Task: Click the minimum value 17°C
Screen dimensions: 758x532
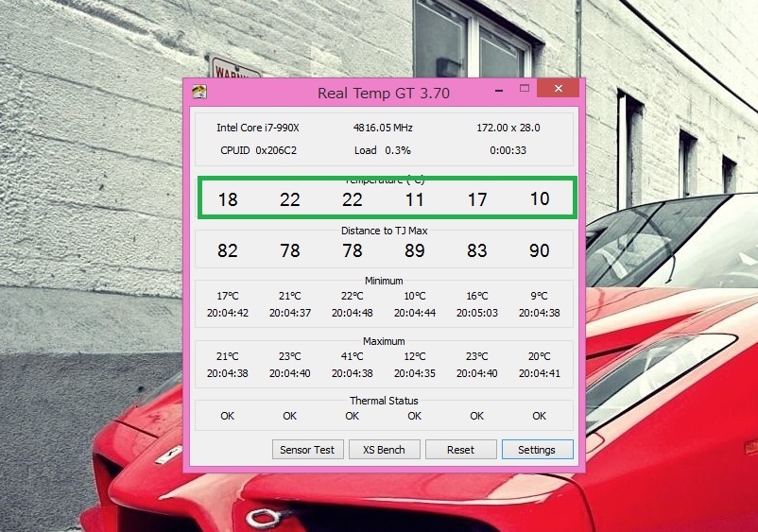Action: [227, 296]
